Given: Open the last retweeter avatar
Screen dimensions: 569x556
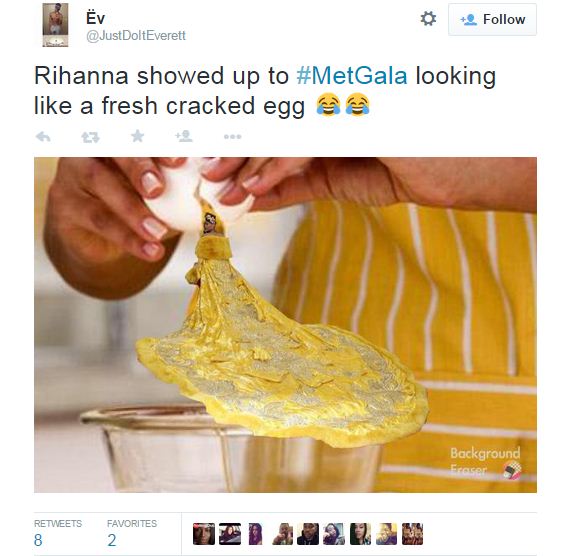Looking at the screenshot, I should [413, 534].
